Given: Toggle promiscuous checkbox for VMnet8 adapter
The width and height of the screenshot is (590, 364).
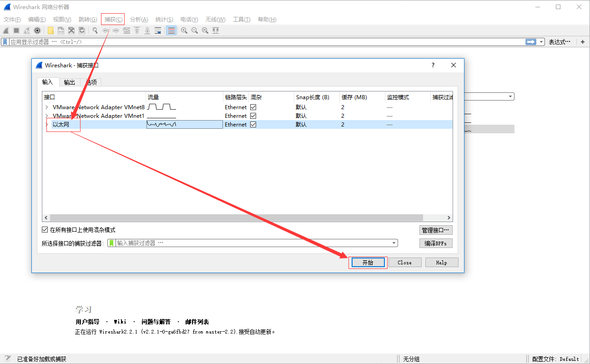Looking at the screenshot, I should pyautogui.click(x=253, y=107).
